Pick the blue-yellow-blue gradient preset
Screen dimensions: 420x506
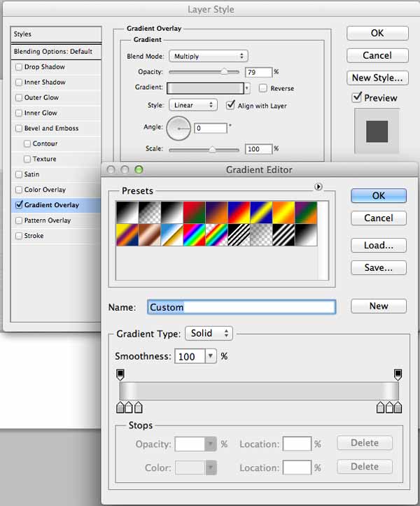pyautogui.click(x=261, y=212)
